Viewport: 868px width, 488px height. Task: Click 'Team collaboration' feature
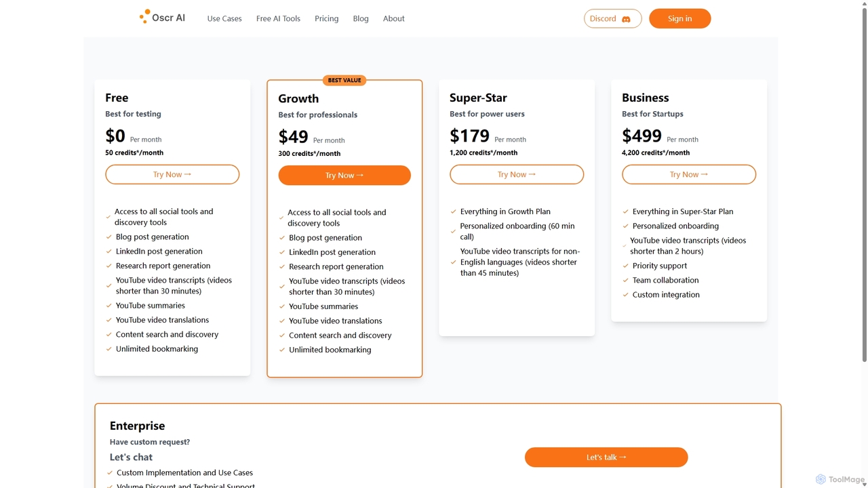point(665,280)
